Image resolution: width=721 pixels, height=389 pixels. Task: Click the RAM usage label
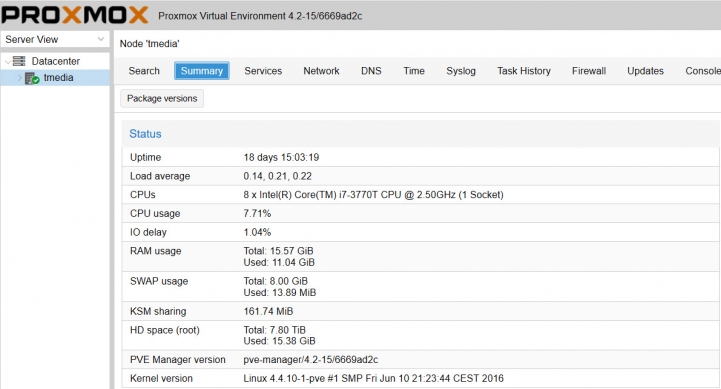[155, 251]
